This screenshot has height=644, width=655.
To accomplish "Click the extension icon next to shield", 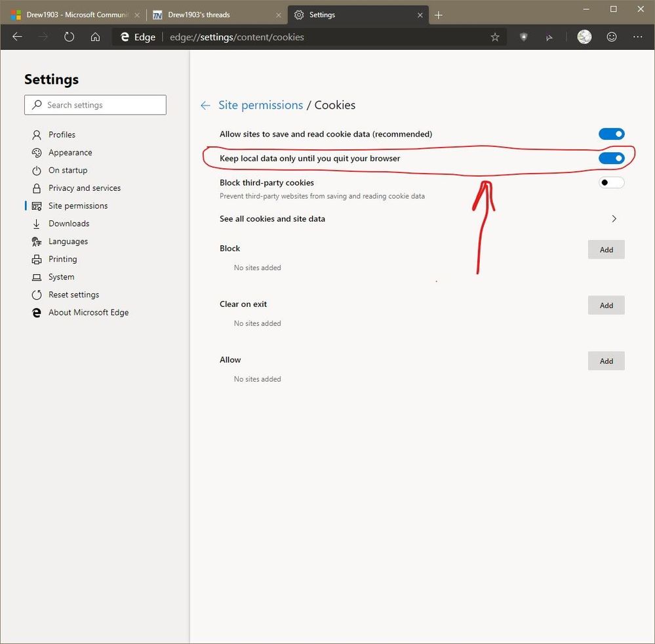I will [549, 37].
